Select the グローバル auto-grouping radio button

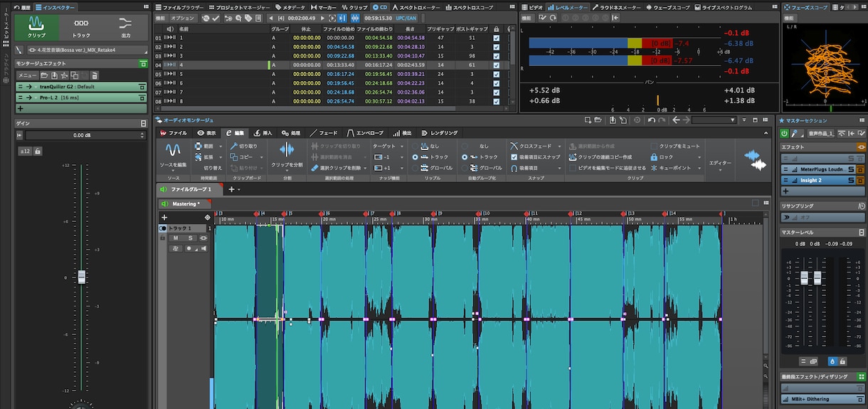click(x=465, y=168)
